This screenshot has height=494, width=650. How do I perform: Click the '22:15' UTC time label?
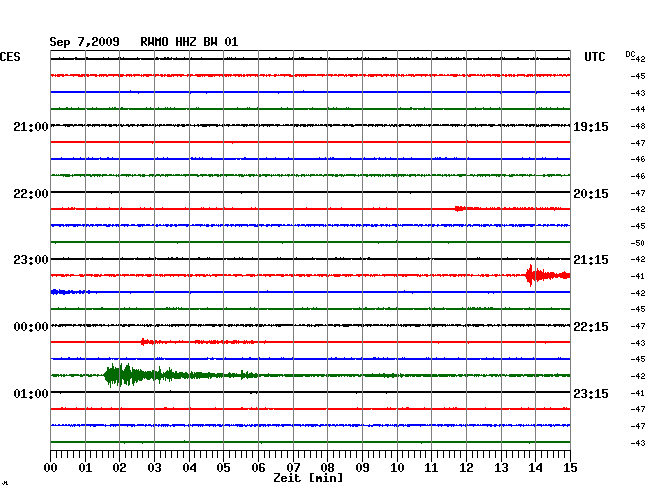pos(591,327)
